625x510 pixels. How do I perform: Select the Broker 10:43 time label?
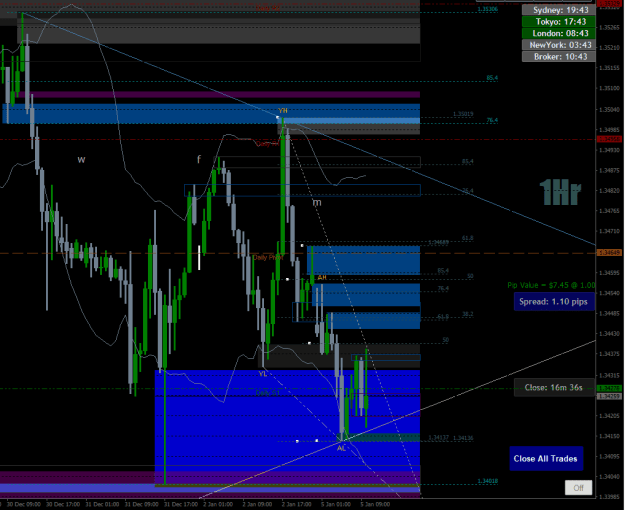point(559,57)
